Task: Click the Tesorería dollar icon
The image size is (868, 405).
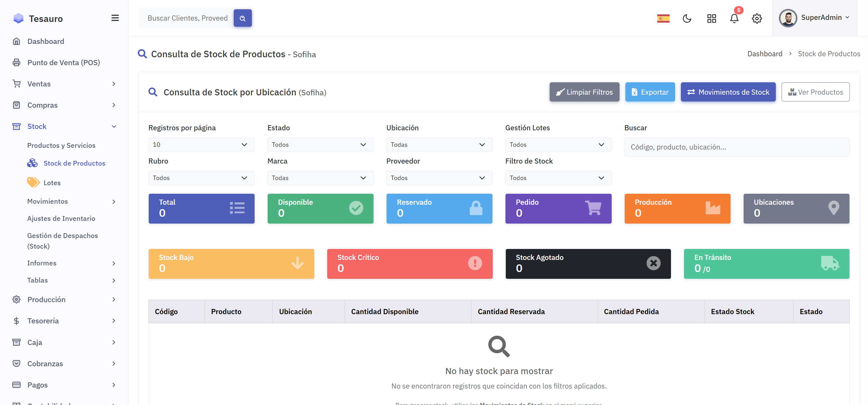Action: coord(16,321)
